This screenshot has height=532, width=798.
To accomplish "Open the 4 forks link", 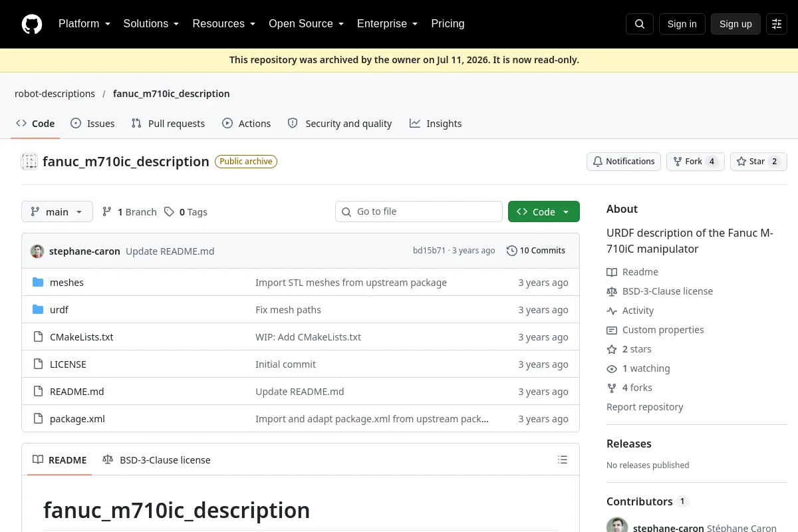I will click(629, 388).
